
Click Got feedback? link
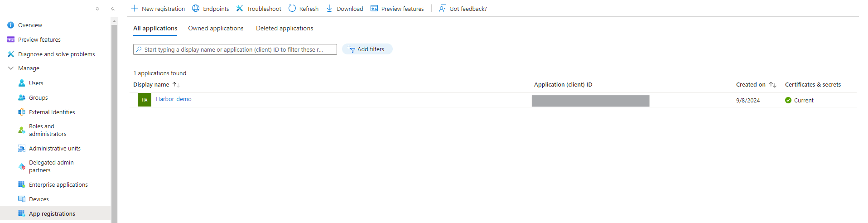(468, 9)
